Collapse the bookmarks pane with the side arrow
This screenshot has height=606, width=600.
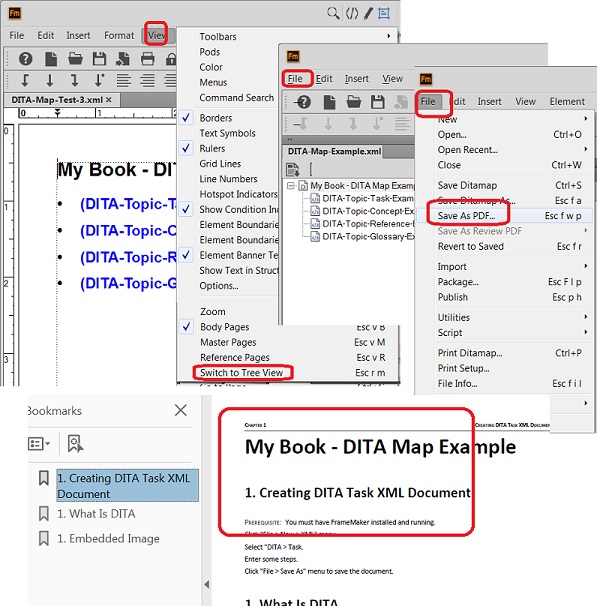click(206, 584)
